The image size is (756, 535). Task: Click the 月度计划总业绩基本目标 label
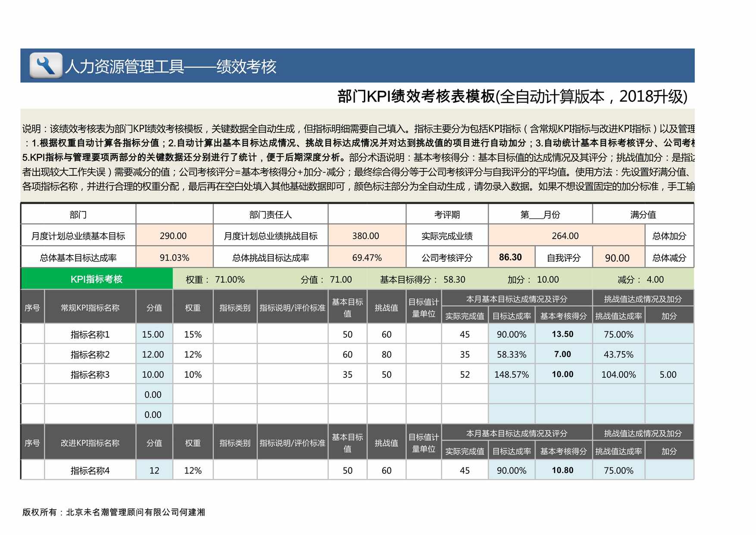pos(78,236)
